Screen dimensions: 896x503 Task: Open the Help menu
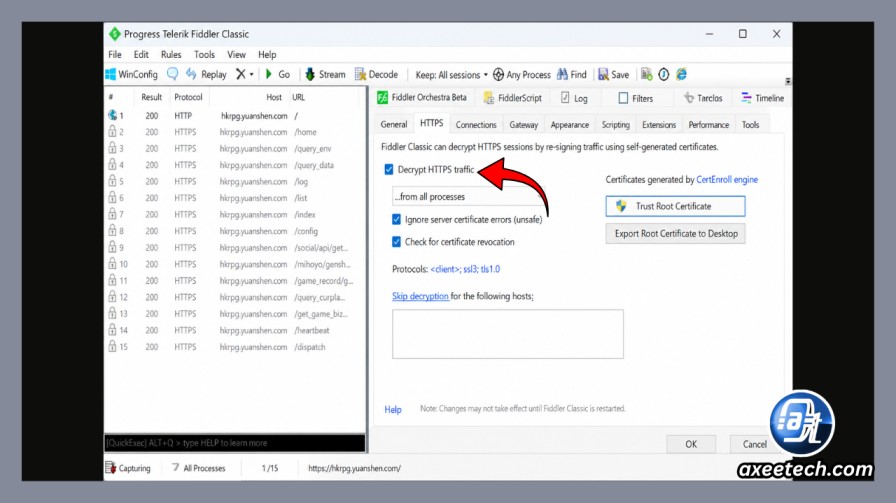point(267,54)
